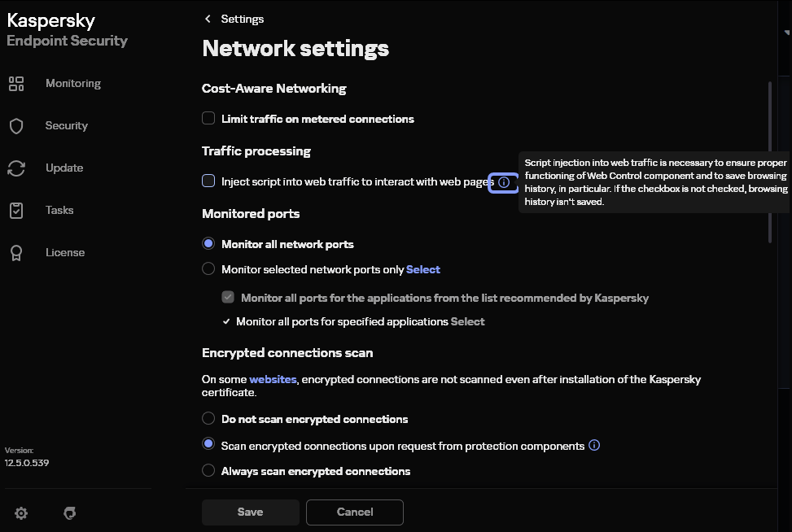Click the support headset icon

[70, 513]
